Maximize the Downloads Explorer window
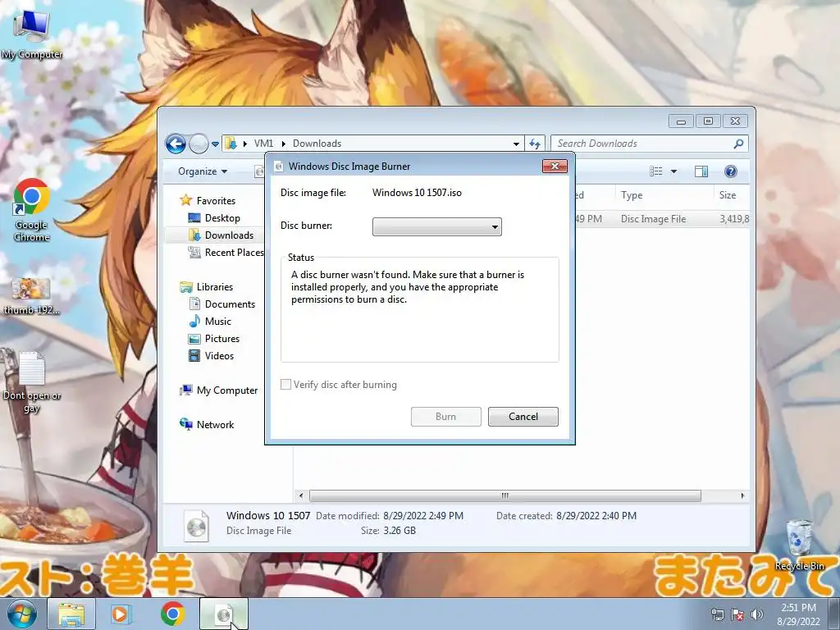840x630 pixels. tap(708, 121)
